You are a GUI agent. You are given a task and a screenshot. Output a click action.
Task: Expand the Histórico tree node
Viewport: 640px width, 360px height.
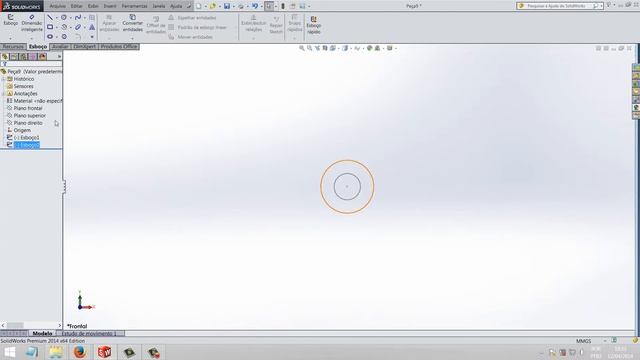pyautogui.click(x=4, y=79)
